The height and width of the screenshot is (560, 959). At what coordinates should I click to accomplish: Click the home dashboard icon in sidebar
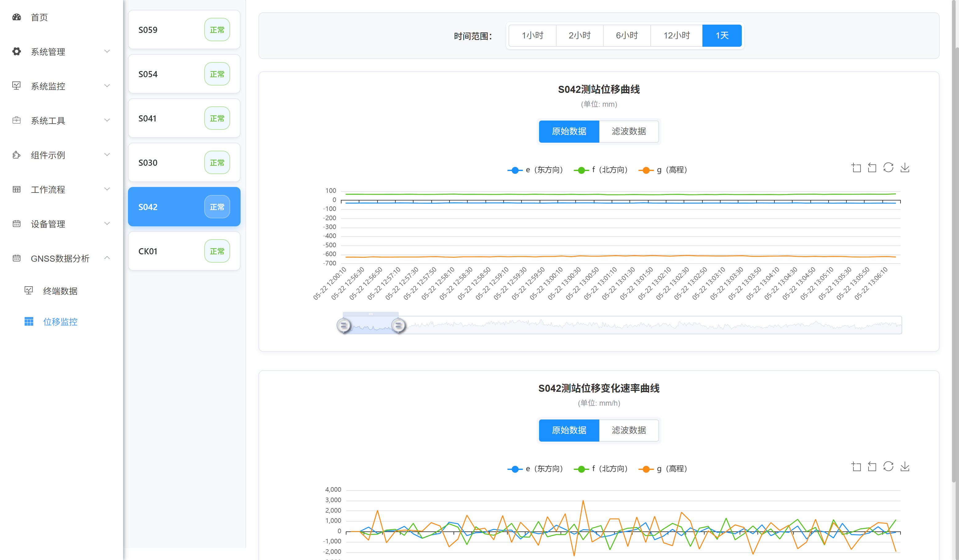(x=16, y=17)
